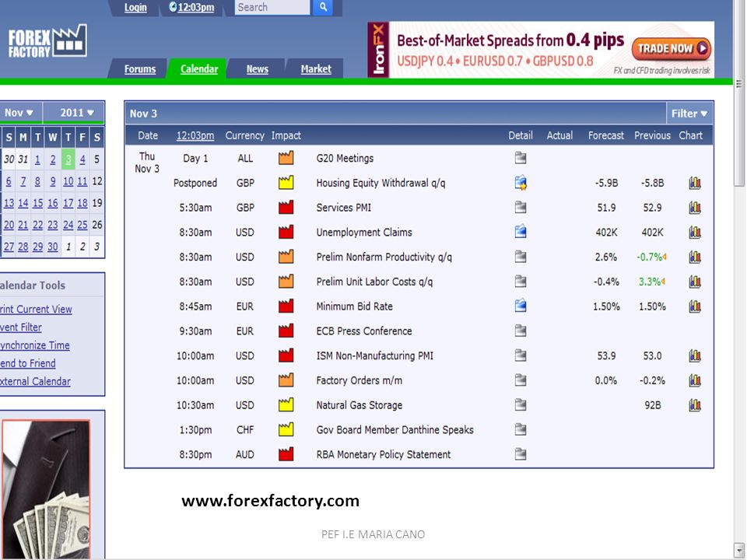
Task: Click the search magnifier button
Action: (322, 7)
